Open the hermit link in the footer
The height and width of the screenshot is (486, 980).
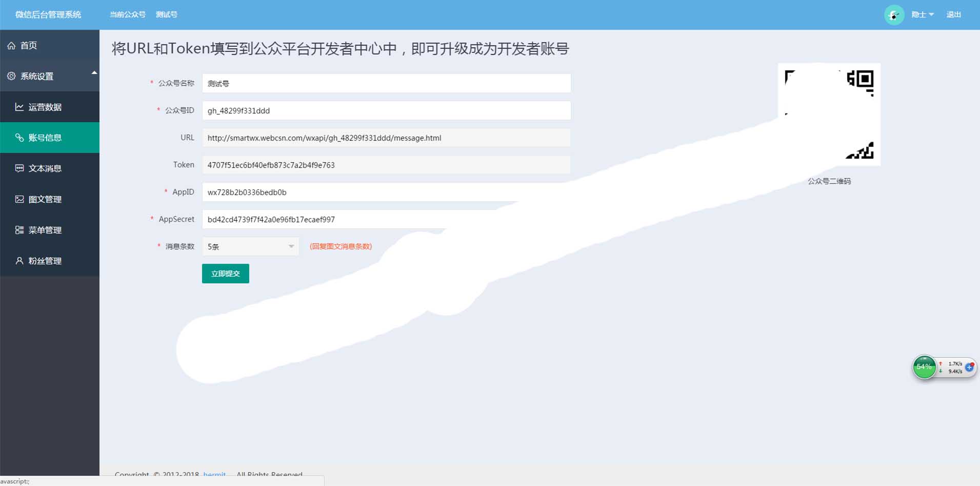tap(214, 474)
